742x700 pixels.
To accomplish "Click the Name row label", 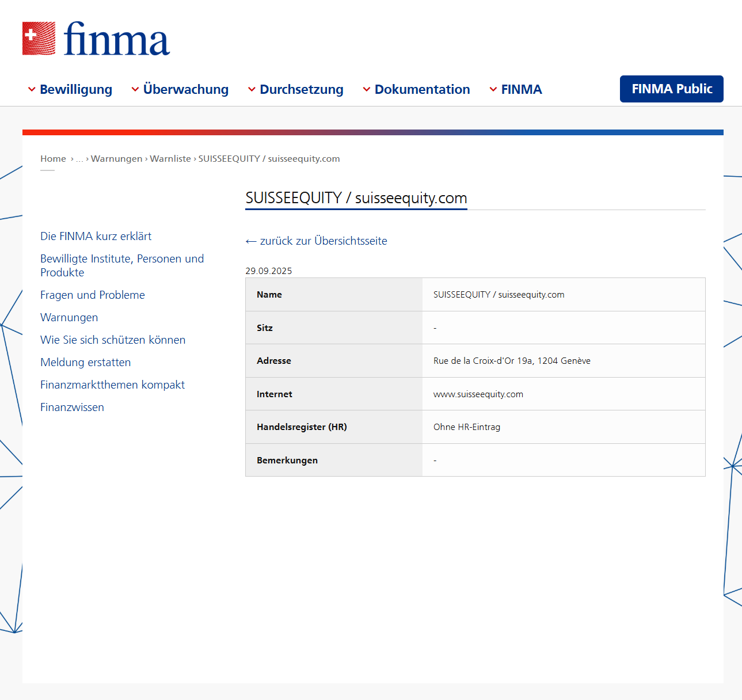I will (269, 295).
